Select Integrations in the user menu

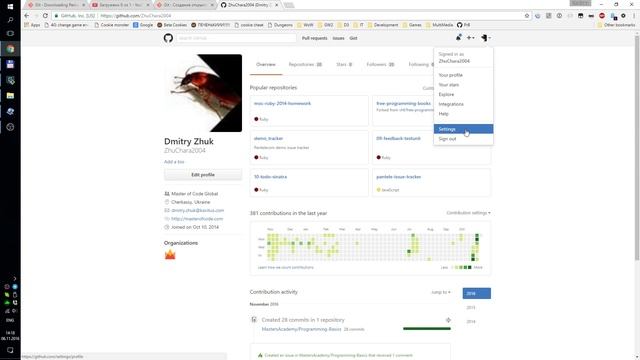click(x=463, y=104)
